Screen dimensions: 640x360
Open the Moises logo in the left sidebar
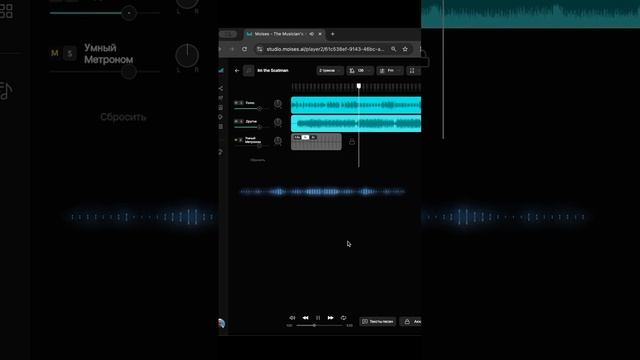click(221, 71)
